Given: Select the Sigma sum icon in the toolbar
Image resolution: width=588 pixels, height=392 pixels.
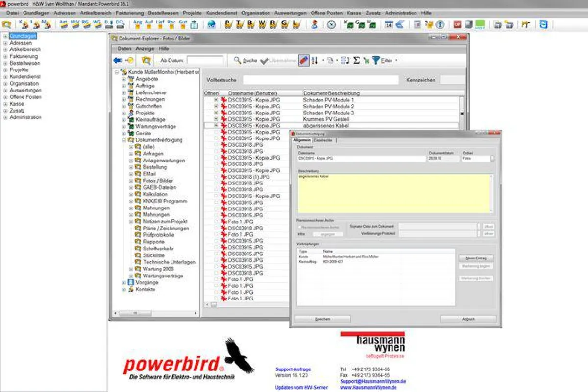Looking at the screenshot, I should (357, 60).
